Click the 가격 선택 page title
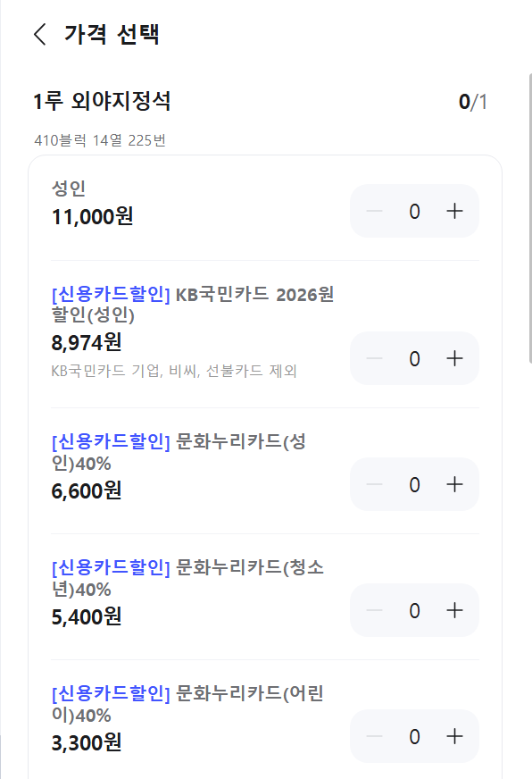This screenshot has height=779, width=532. (x=112, y=34)
